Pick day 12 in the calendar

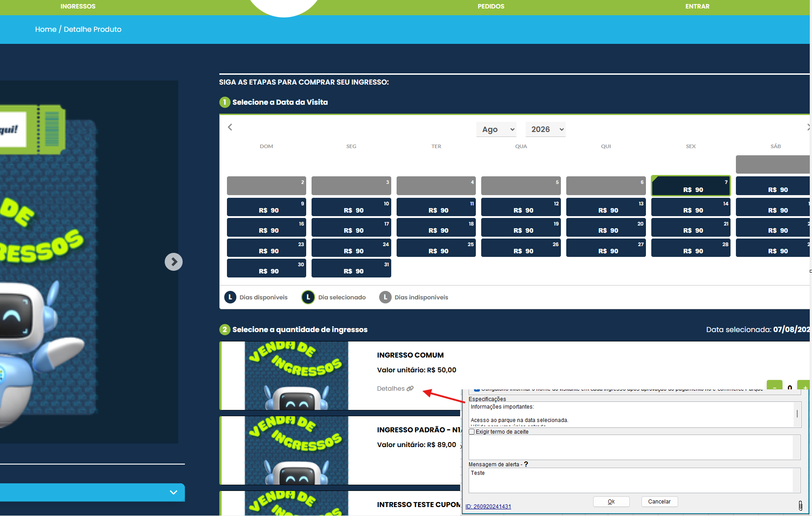pos(521,207)
